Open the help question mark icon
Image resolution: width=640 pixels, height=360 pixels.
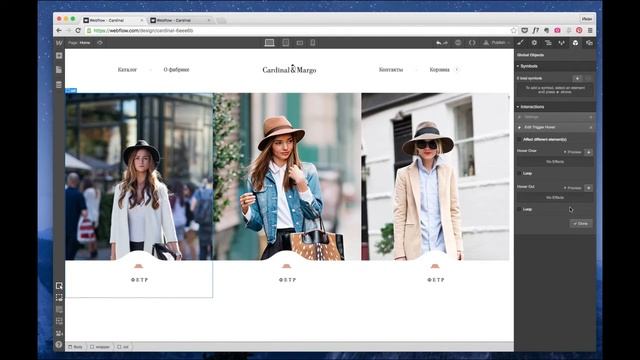(59, 345)
